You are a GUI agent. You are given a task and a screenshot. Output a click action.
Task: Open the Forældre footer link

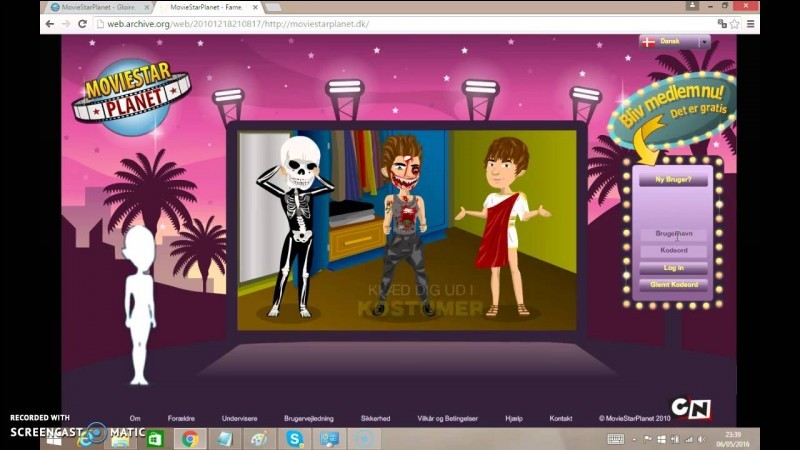[x=181, y=418]
